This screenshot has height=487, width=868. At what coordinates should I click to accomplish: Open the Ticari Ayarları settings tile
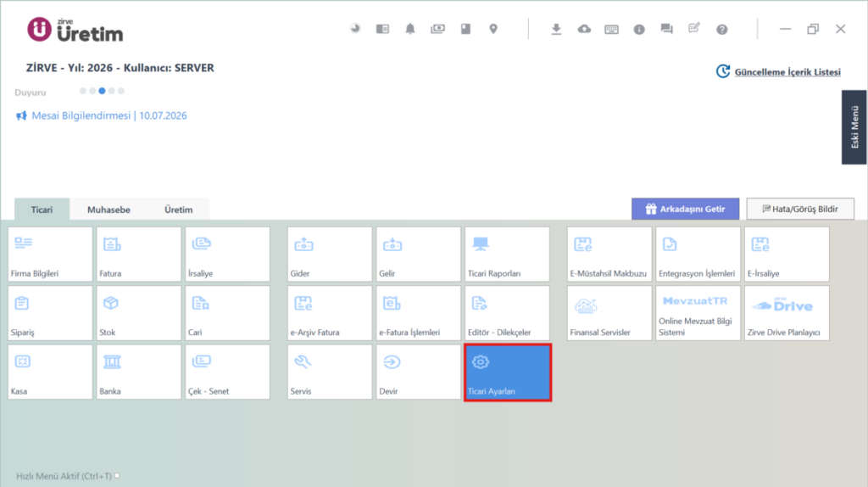(508, 372)
